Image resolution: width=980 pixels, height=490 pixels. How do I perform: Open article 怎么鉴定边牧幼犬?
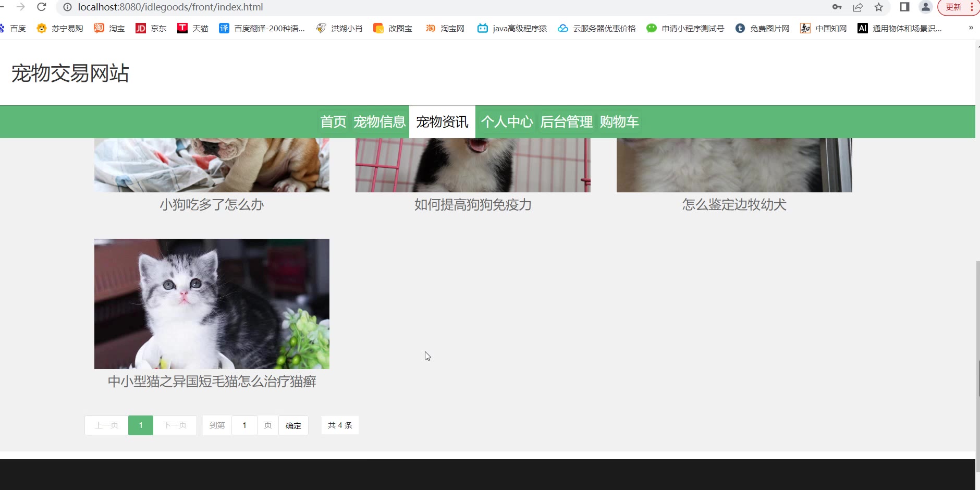coord(734,205)
